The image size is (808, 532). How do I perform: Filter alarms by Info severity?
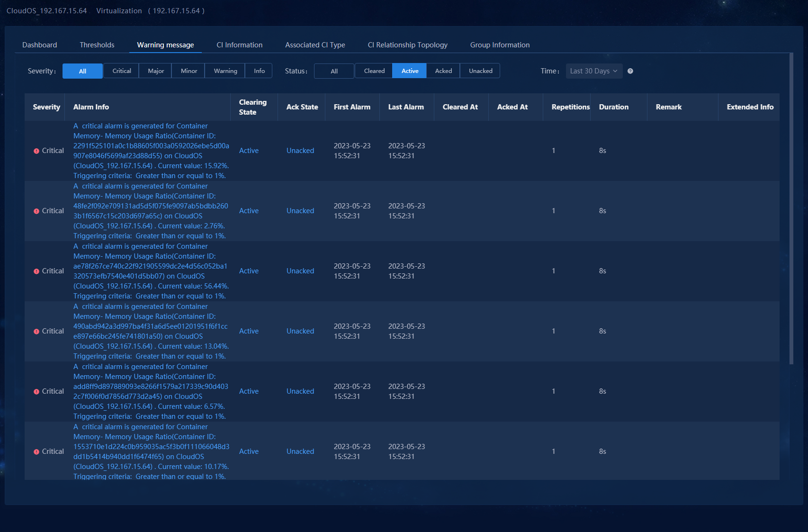pyautogui.click(x=259, y=71)
